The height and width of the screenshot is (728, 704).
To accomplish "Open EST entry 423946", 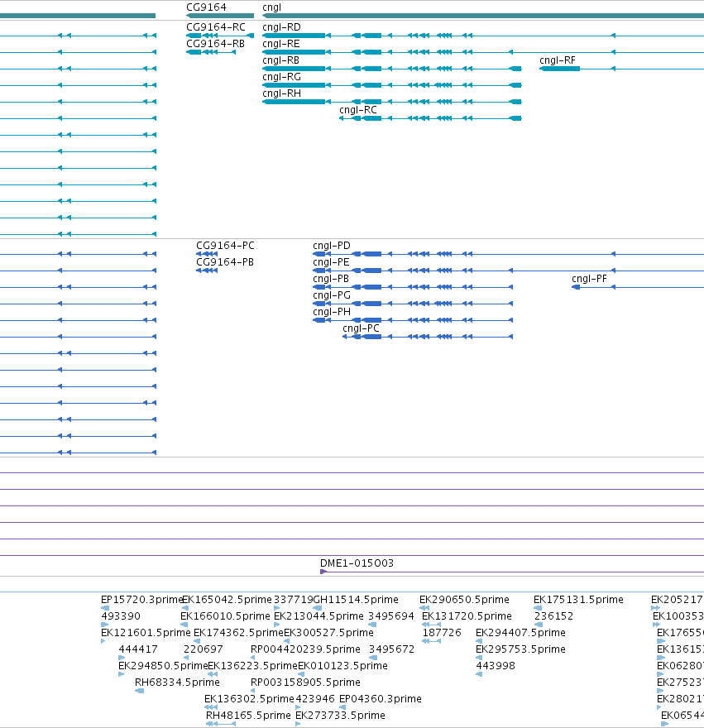I will 315,699.
